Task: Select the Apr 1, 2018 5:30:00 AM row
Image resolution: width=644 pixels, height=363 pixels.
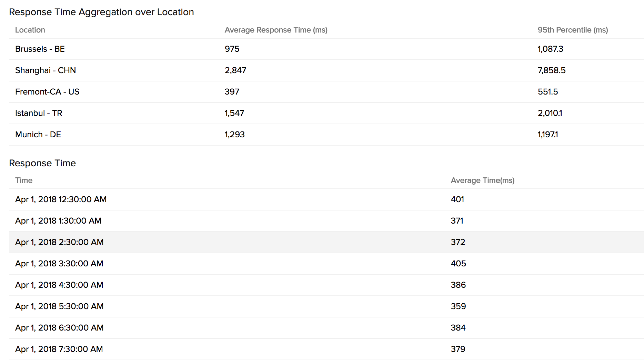Action: pos(59,306)
